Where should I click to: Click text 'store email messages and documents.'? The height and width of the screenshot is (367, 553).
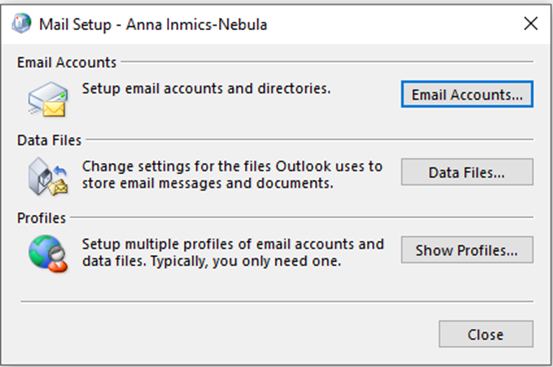coord(207,183)
